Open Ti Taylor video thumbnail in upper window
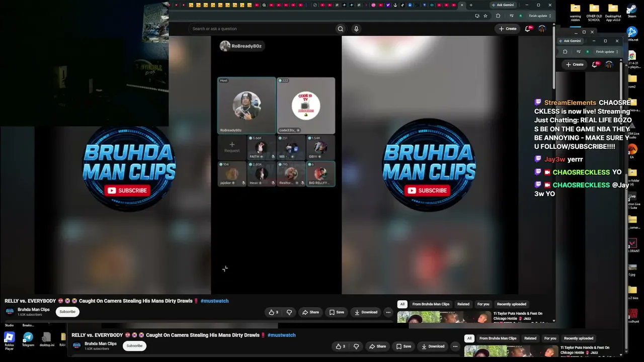This screenshot has width=644, height=362. [444, 317]
